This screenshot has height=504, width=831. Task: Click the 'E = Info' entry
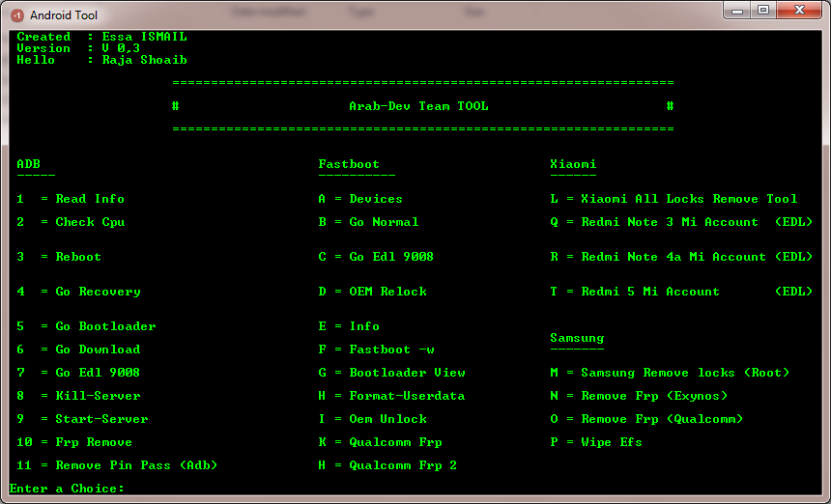(x=349, y=326)
